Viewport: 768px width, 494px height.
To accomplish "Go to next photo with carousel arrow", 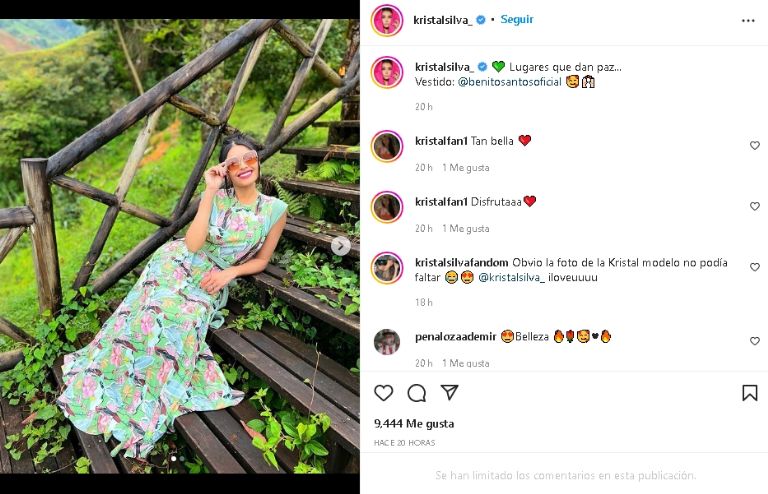I will (x=341, y=246).
